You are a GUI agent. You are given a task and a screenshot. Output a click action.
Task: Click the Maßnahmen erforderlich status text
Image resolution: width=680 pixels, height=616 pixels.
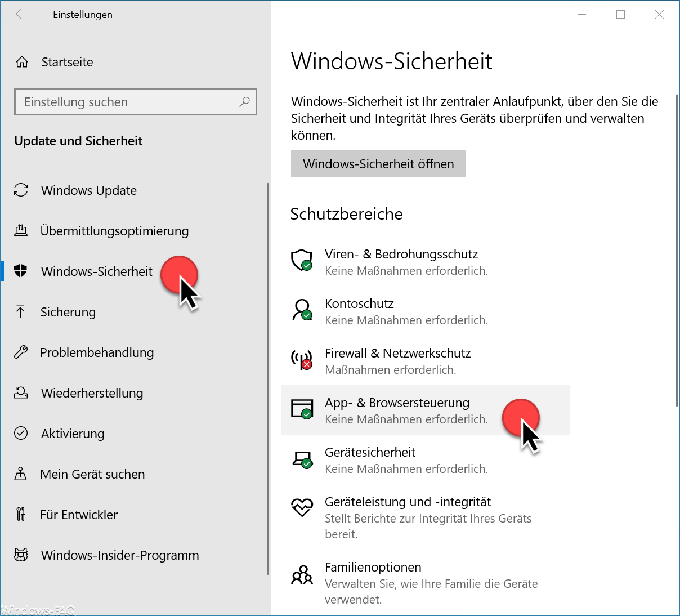[391, 370]
